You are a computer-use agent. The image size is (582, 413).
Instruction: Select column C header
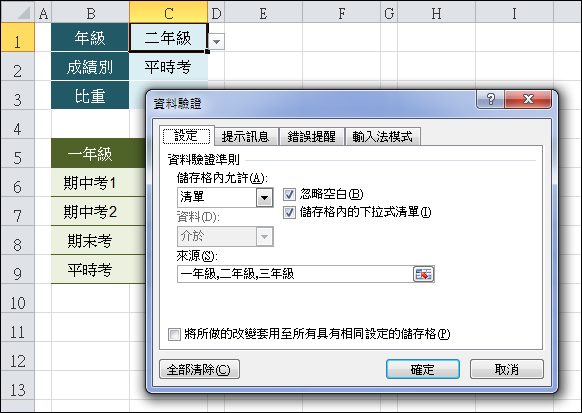click(x=169, y=13)
